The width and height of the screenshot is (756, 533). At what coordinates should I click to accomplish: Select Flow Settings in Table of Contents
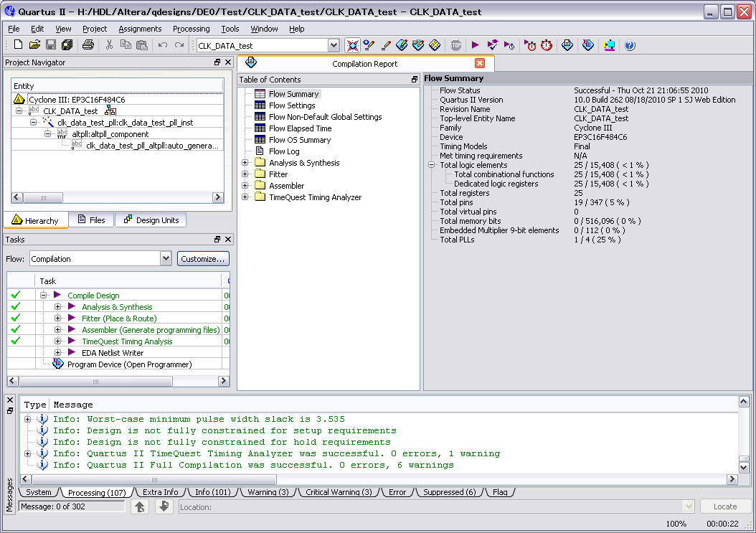click(x=292, y=105)
